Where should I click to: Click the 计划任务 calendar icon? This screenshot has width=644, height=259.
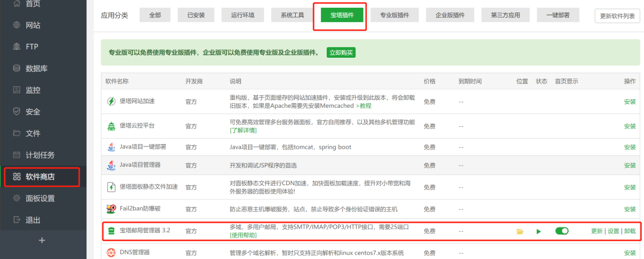17,155
